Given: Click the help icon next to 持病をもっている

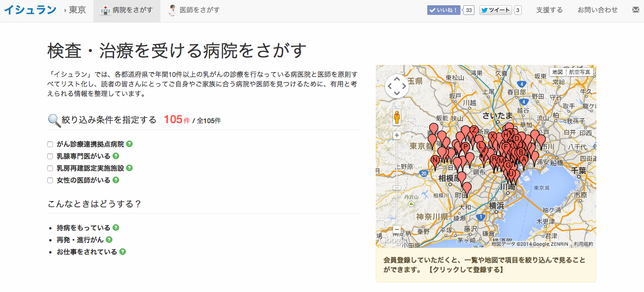Looking at the screenshot, I should pos(116,228).
